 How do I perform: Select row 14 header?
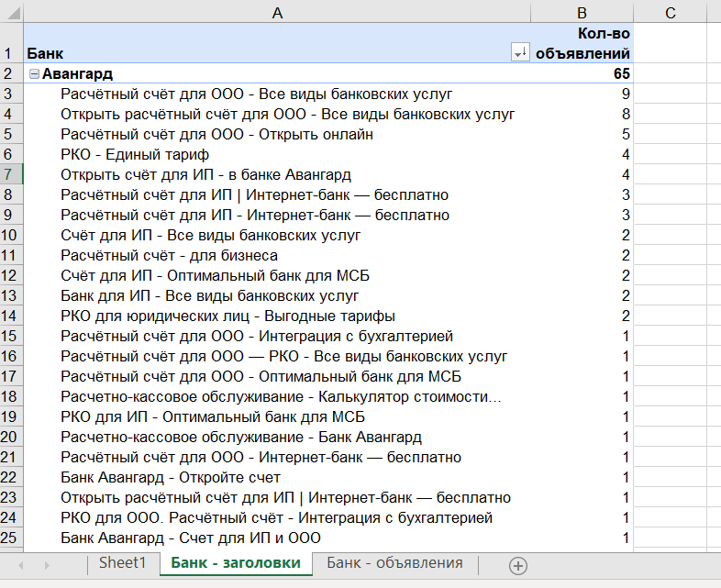12,316
